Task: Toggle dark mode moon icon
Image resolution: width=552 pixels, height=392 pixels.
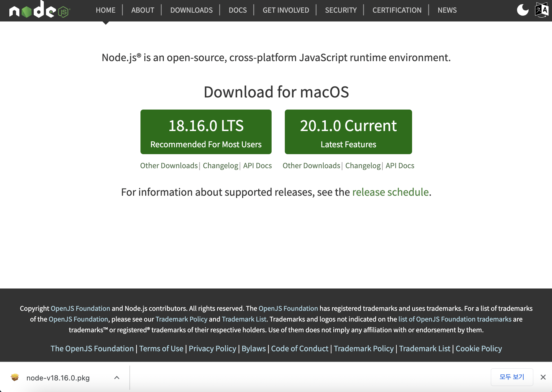Action: tap(523, 10)
